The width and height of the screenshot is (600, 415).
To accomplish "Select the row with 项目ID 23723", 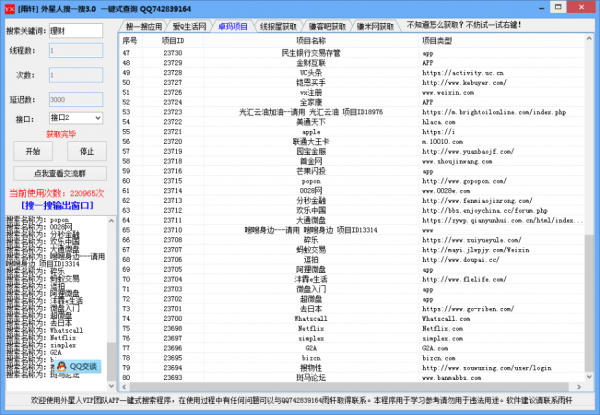I will click(352, 112).
